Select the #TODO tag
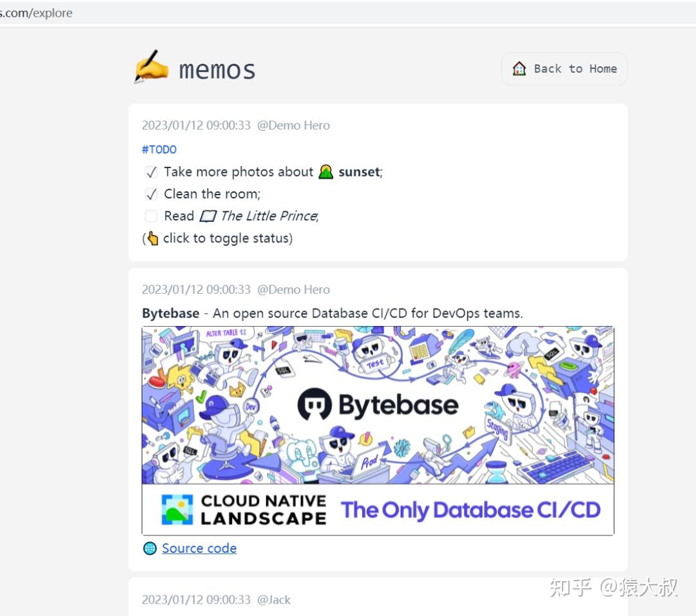This screenshot has height=616, width=696. coord(159,149)
